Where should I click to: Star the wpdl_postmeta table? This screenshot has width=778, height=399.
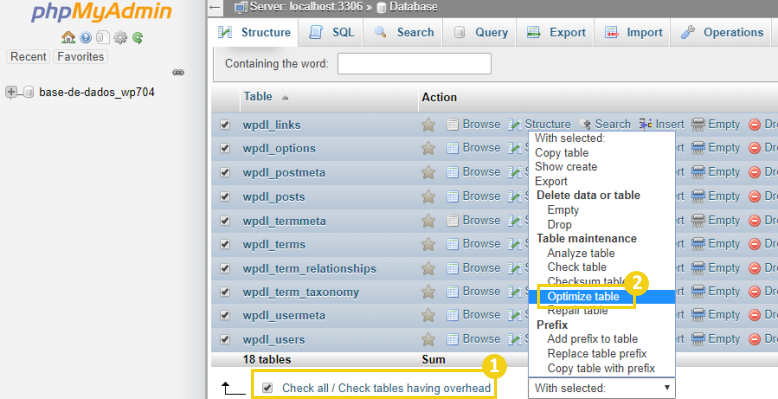(428, 172)
